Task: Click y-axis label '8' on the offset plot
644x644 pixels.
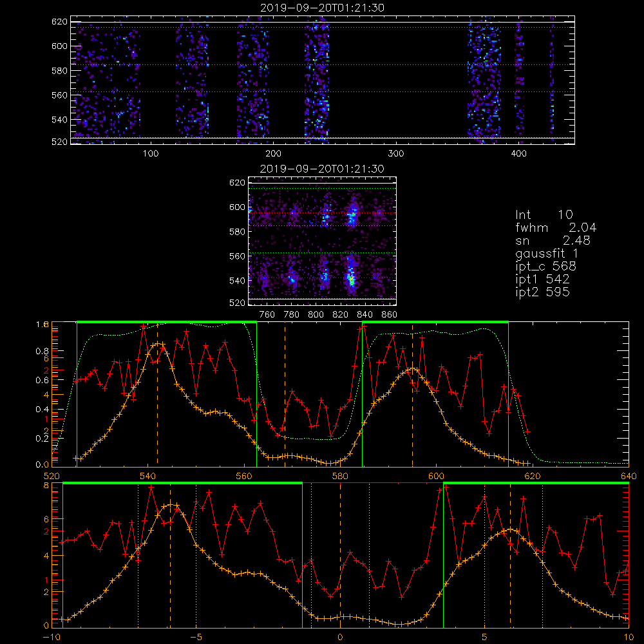Action: click(x=46, y=486)
